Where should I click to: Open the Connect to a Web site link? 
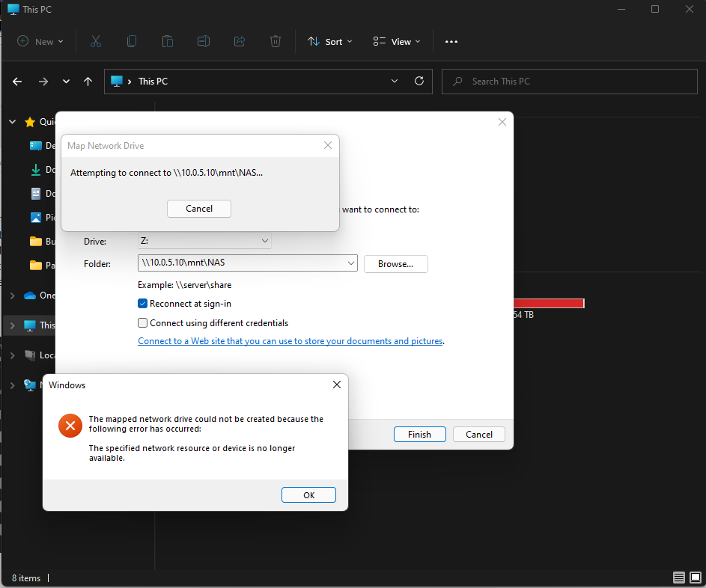pyautogui.click(x=290, y=341)
